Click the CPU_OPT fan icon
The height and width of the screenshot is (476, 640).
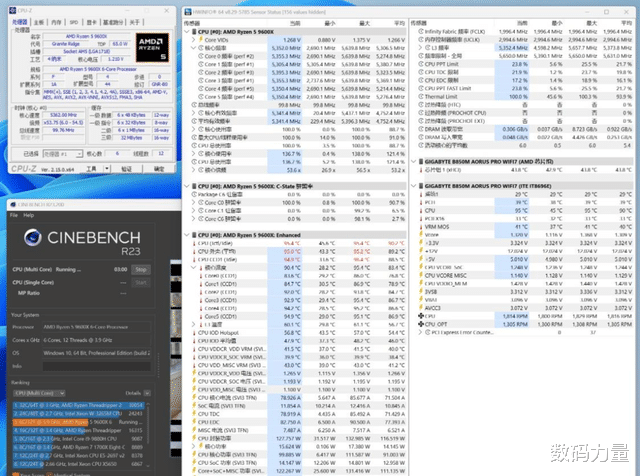(x=421, y=324)
